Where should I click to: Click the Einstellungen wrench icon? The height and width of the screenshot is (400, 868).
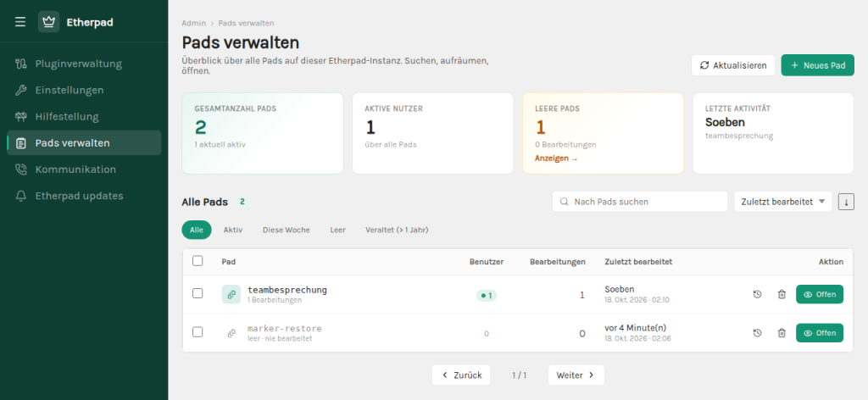21,90
